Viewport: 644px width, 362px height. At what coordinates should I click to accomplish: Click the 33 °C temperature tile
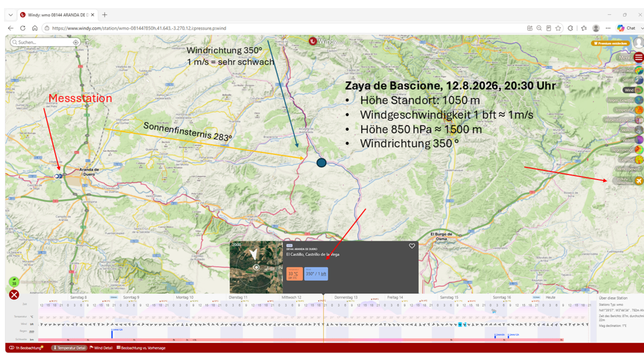pos(294,274)
